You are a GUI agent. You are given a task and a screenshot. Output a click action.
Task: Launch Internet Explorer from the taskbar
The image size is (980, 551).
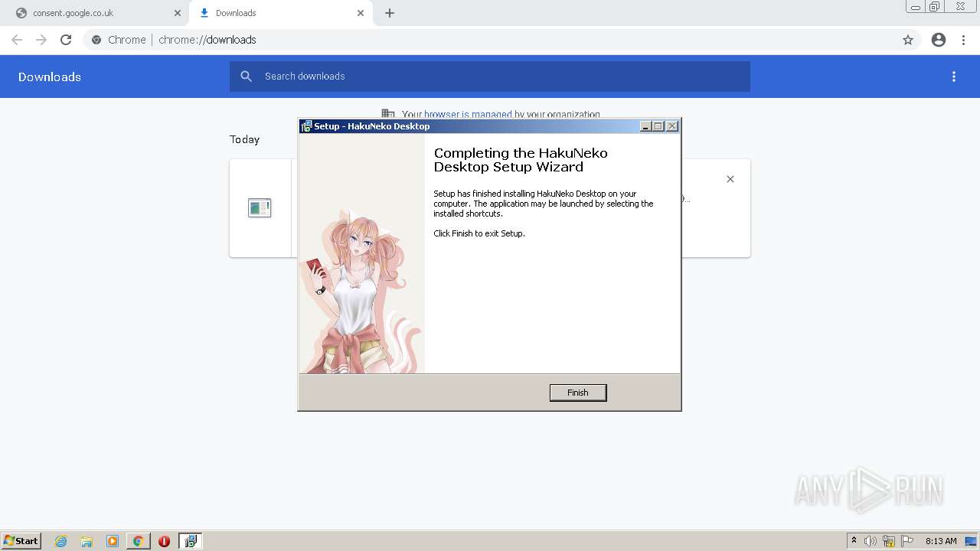coord(60,541)
